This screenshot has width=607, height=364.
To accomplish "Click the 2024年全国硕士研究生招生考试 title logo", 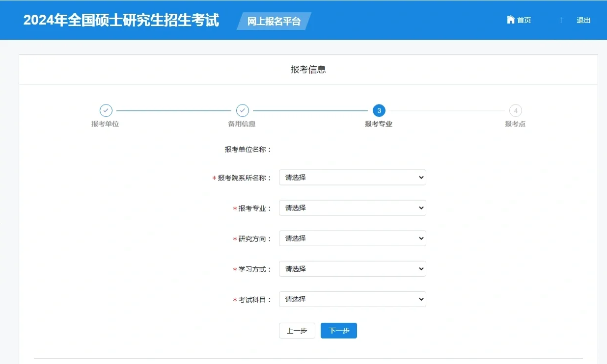I will (121, 21).
